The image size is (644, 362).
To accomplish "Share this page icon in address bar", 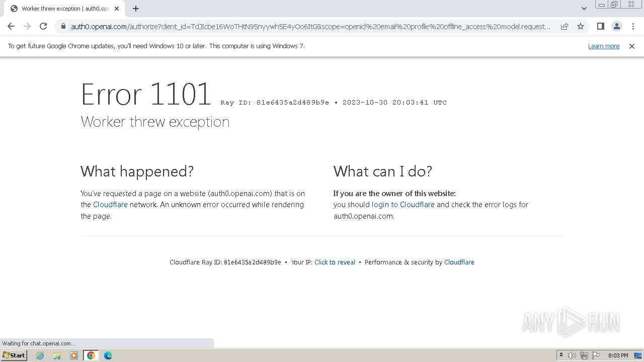I will tap(565, 26).
